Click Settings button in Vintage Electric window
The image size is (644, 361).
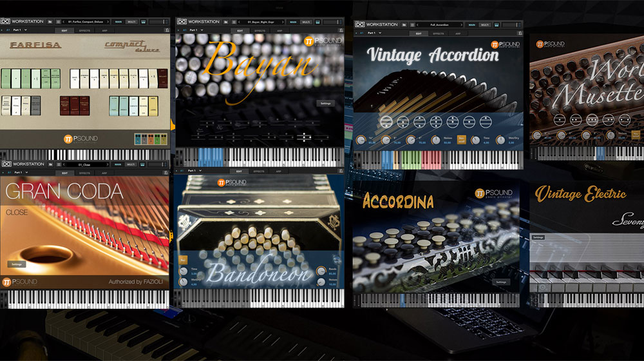pyautogui.click(x=538, y=237)
